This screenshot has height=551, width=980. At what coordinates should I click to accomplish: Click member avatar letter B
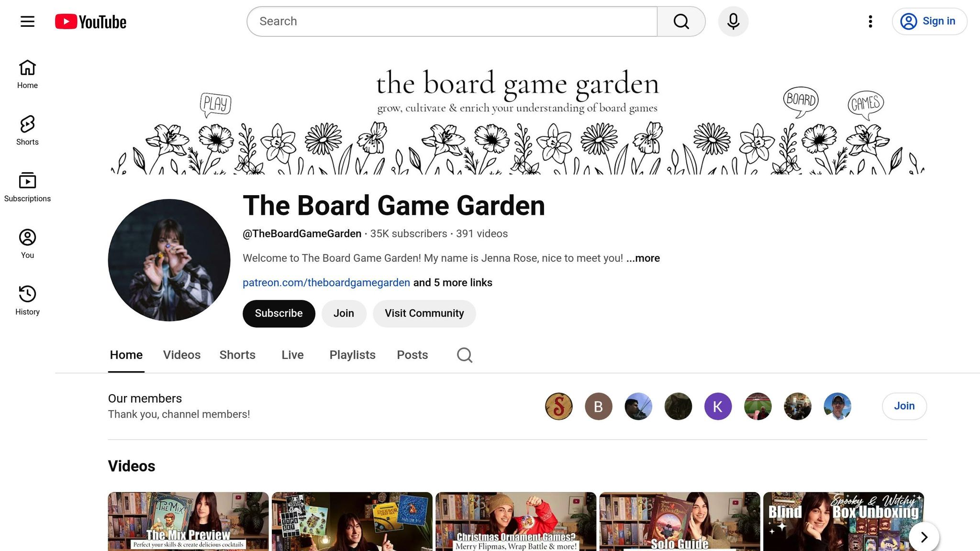click(x=598, y=407)
